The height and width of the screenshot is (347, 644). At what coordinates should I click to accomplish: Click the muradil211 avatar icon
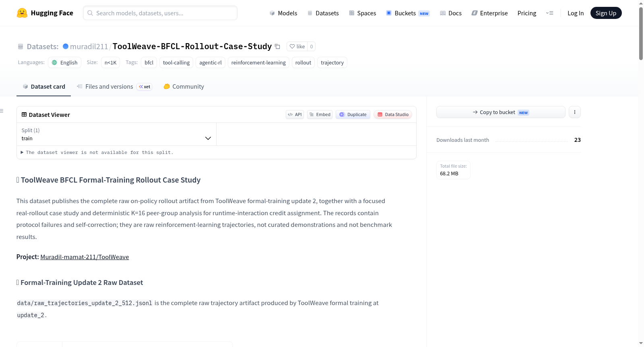click(x=66, y=46)
